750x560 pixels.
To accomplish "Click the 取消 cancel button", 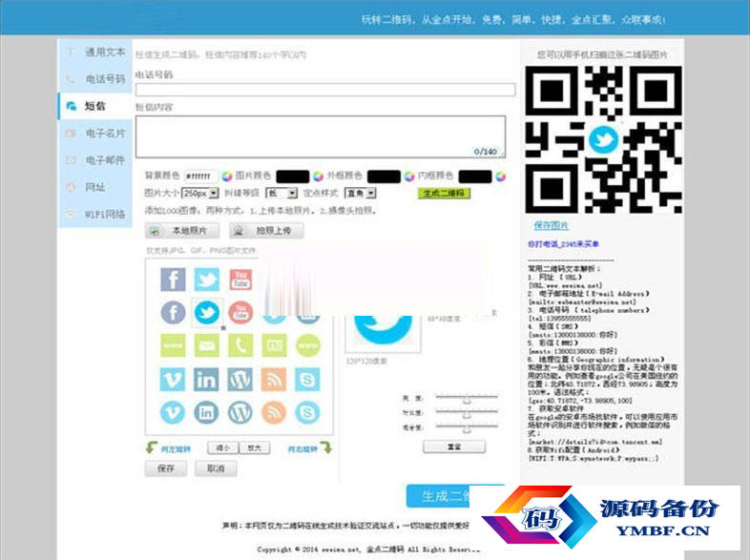I will 216,468.
